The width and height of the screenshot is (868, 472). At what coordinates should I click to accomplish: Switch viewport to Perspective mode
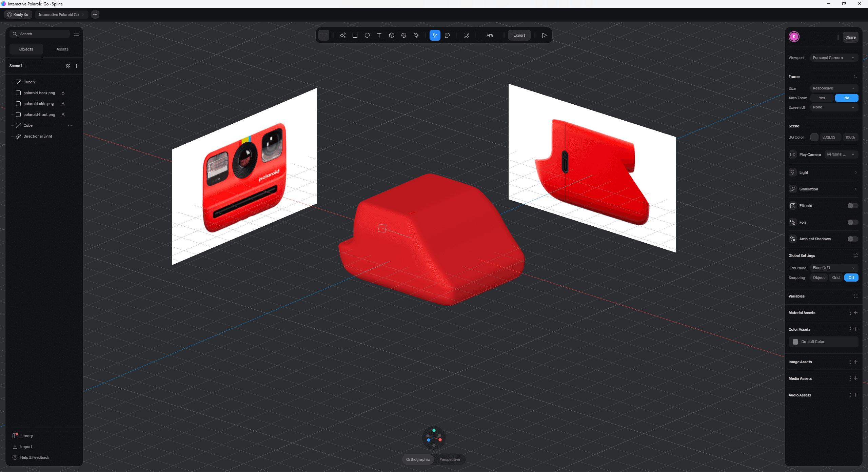pyautogui.click(x=450, y=459)
